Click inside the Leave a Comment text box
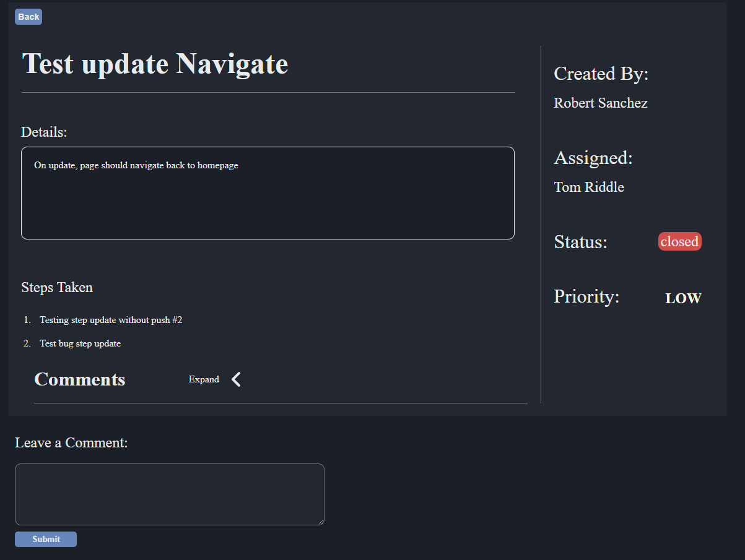The height and width of the screenshot is (560, 745). point(169,494)
